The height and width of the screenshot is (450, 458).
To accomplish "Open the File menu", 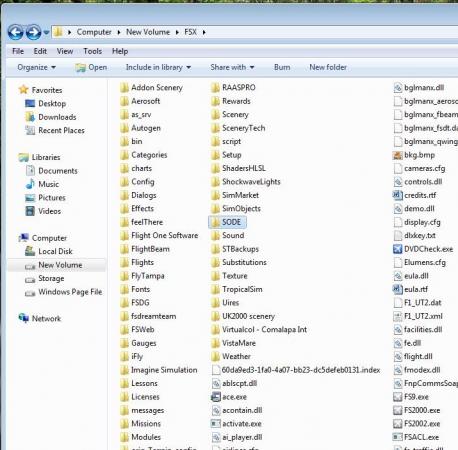I will (18, 51).
